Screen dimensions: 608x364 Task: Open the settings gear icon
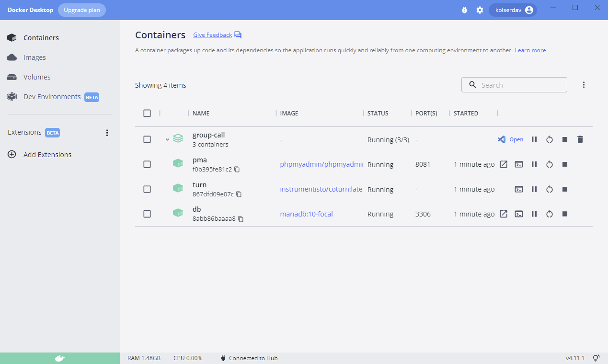click(x=480, y=10)
